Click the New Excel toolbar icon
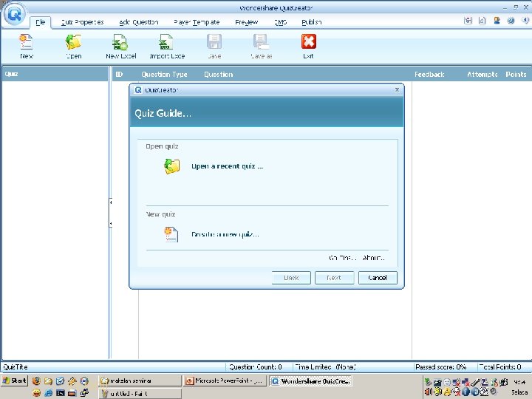This screenshot has height=399, width=532. tap(120, 41)
